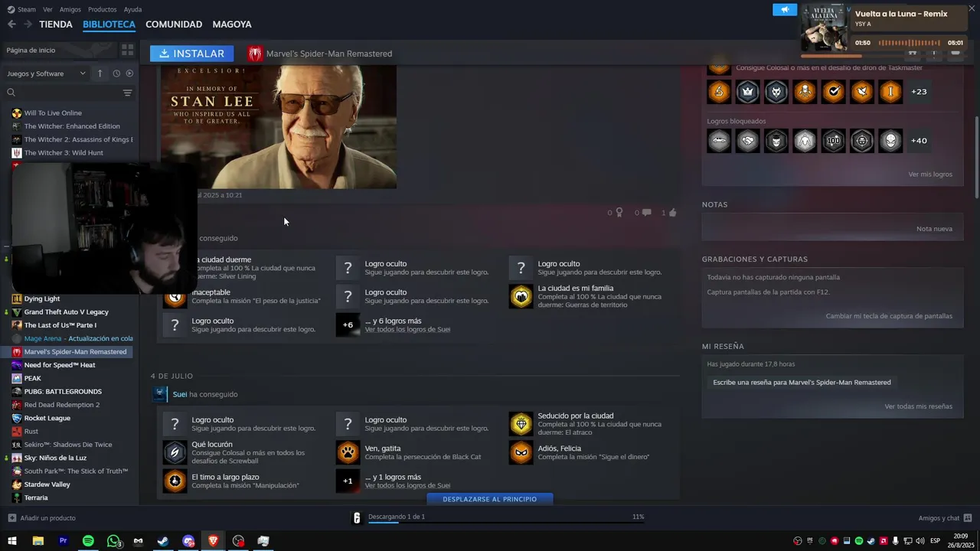Open the Ver menu
Viewport: 980px width, 551px height.
point(47,9)
